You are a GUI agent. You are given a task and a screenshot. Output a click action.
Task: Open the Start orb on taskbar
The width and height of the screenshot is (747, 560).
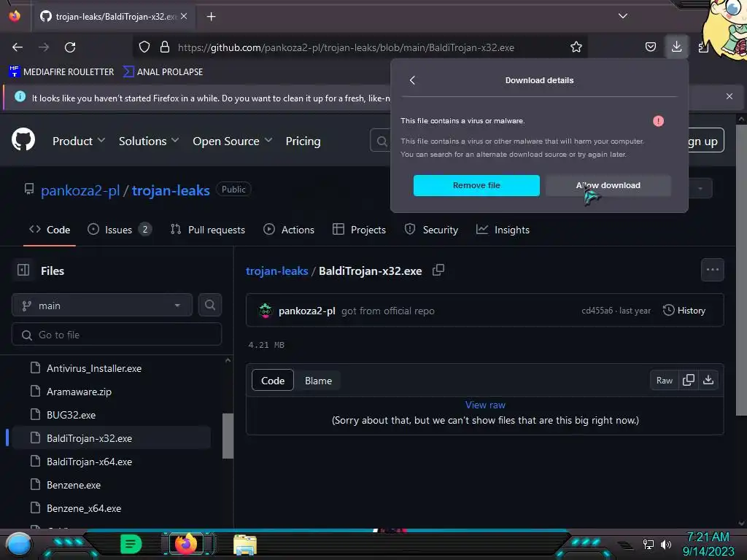click(19, 545)
